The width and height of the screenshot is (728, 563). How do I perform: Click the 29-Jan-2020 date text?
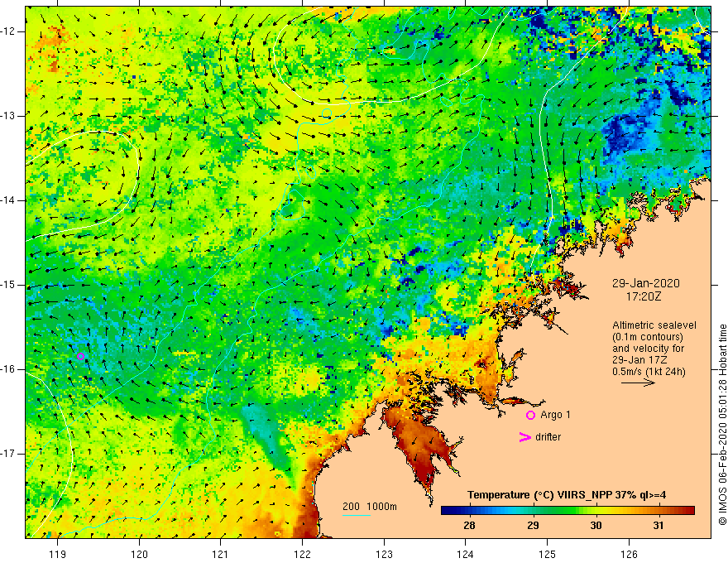click(x=646, y=283)
